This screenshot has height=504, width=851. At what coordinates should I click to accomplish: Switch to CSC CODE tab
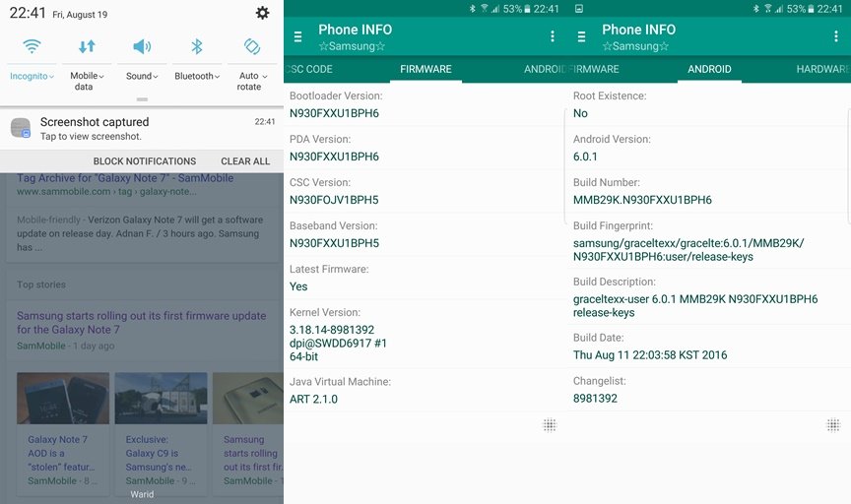tap(308, 69)
